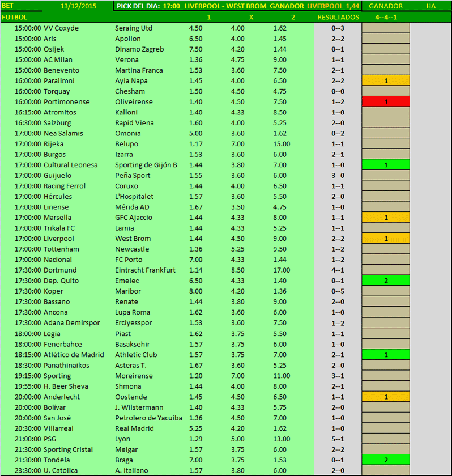Click A. Italiano away team cell
The height and width of the screenshot is (476, 452).
tap(131, 470)
